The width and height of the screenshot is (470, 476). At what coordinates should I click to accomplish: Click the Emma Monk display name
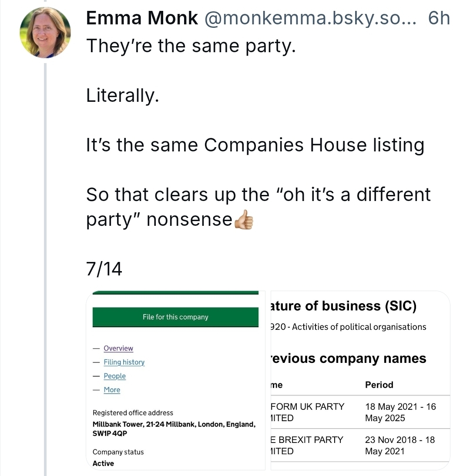click(142, 19)
